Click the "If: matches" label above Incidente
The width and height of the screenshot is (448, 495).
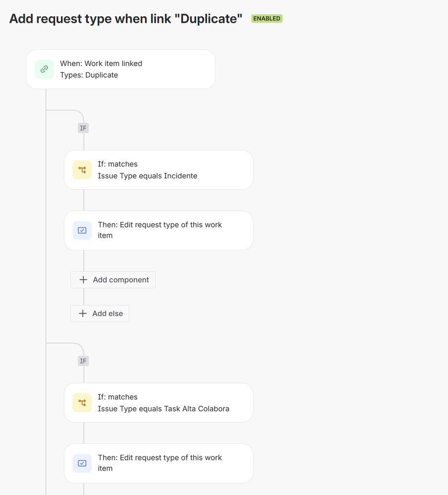(117, 164)
